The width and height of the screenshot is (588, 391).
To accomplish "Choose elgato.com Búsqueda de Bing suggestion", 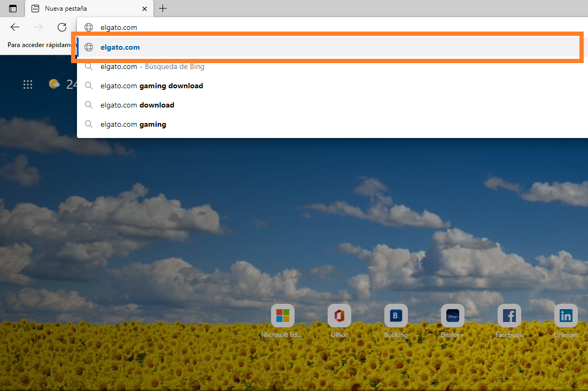I will point(152,67).
